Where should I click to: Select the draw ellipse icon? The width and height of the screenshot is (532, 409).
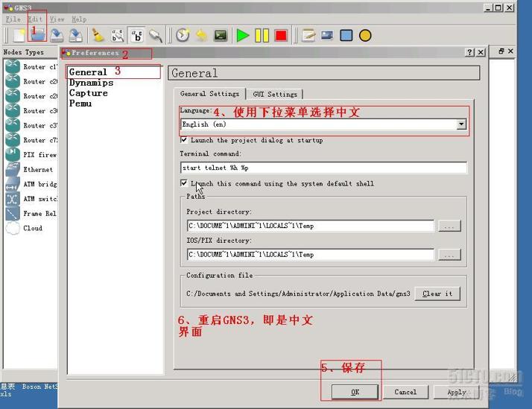tap(365, 35)
